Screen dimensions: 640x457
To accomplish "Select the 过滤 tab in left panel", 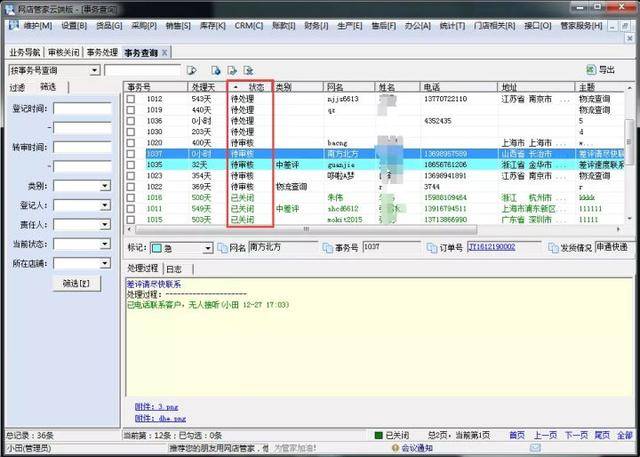I will [18, 87].
